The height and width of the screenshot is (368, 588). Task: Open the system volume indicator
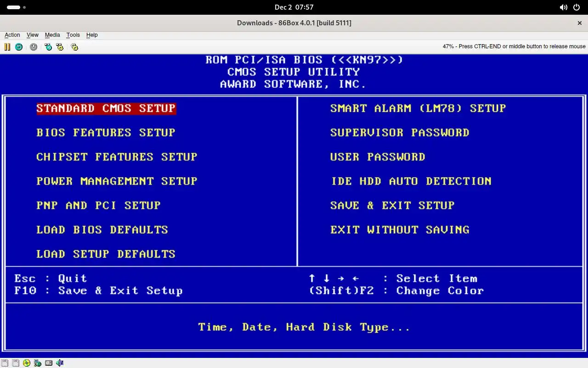point(563,7)
